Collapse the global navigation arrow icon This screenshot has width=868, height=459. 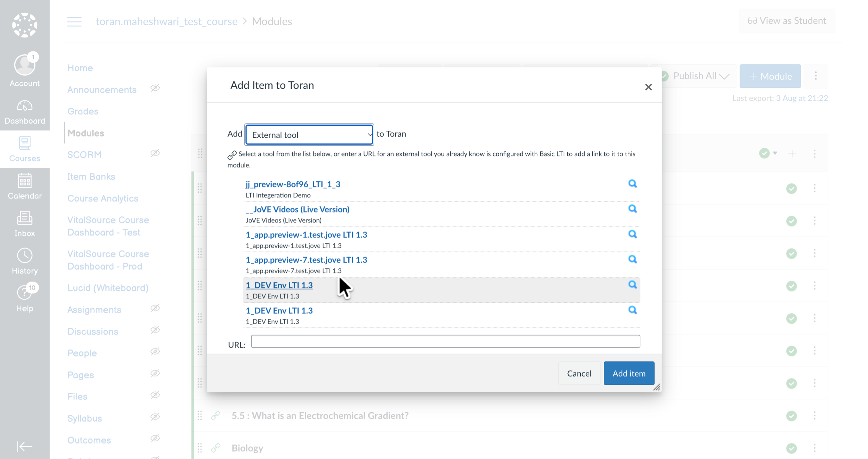click(25, 446)
